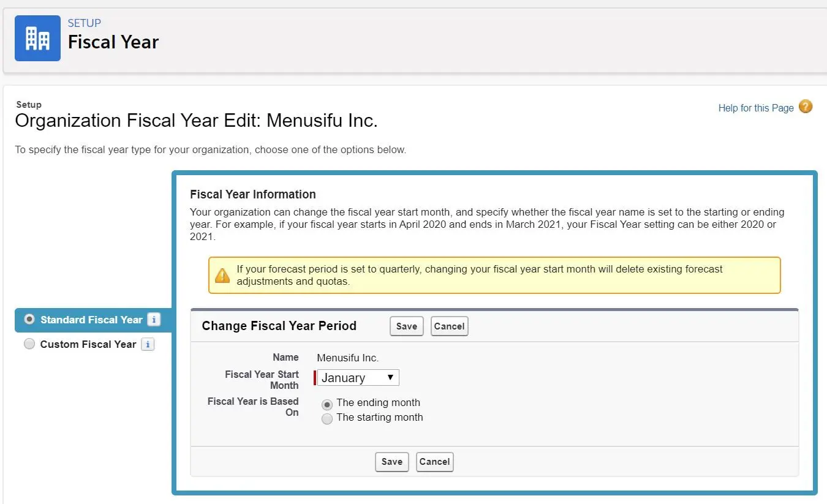Open the 'Help for this Page' link
827x504 pixels.
(756, 108)
